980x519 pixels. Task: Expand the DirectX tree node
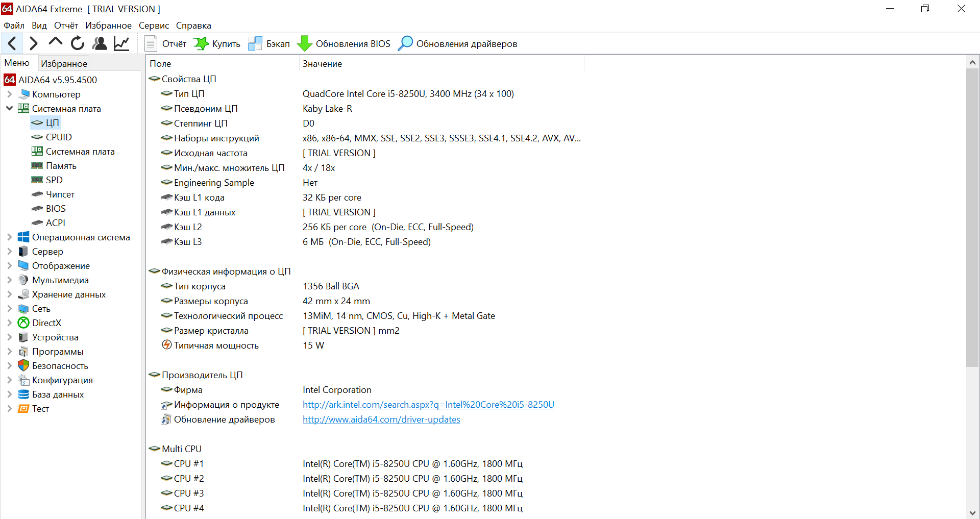tap(9, 323)
